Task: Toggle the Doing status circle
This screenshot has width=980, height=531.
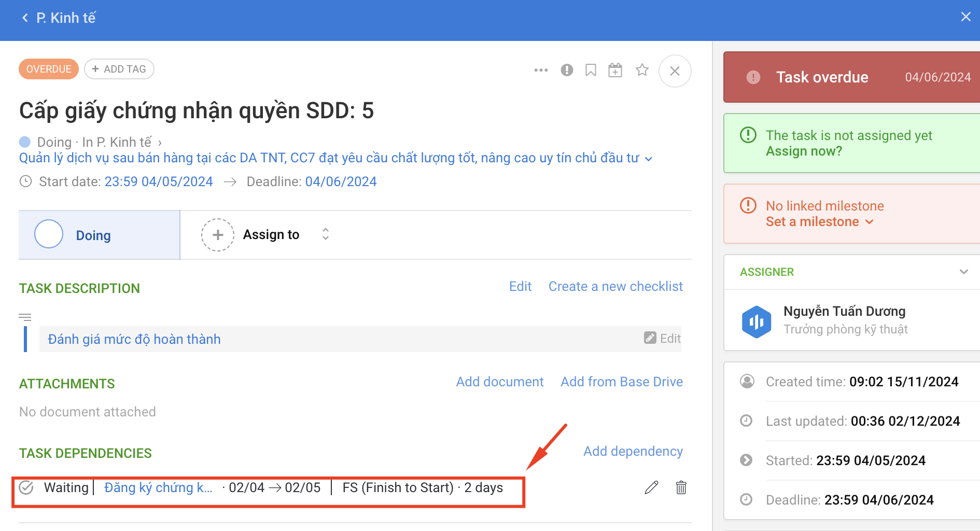Action: click(49, 234)
